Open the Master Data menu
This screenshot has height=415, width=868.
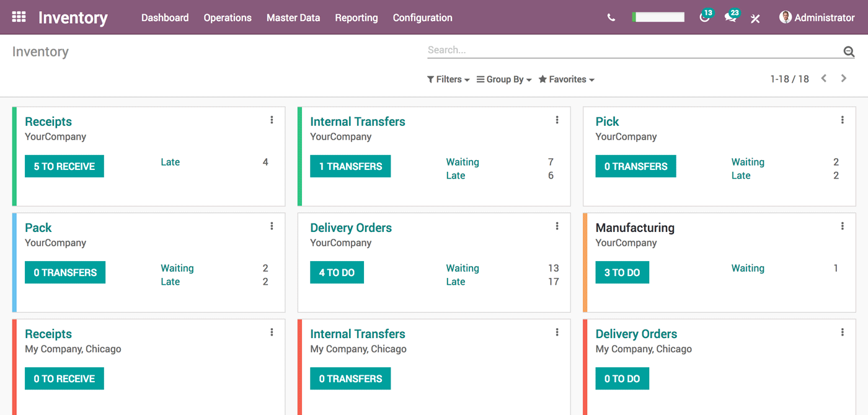coord(293,18)
